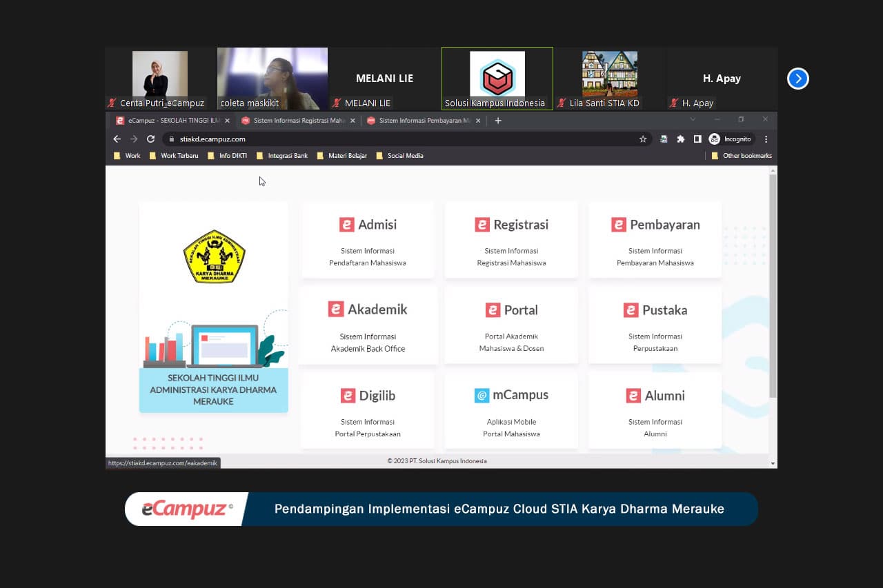Click the muted mic icon for Centa Putri_eCampuz
Screen dimensions: 883x588
(112, 103)
